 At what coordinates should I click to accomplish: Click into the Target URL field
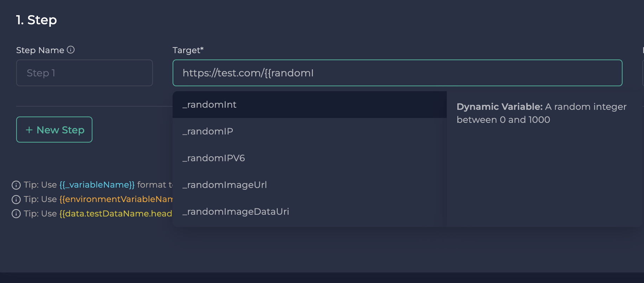397,73
